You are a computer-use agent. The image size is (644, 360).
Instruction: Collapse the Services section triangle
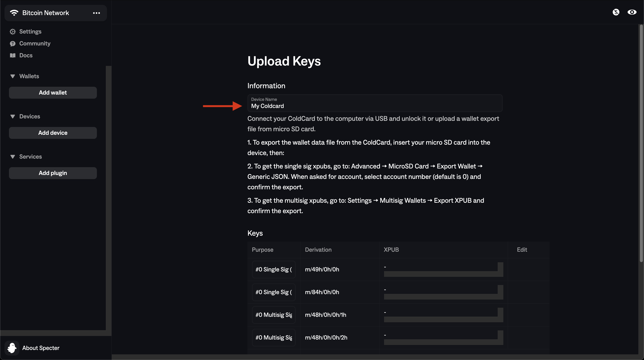(x=13, y=157)
